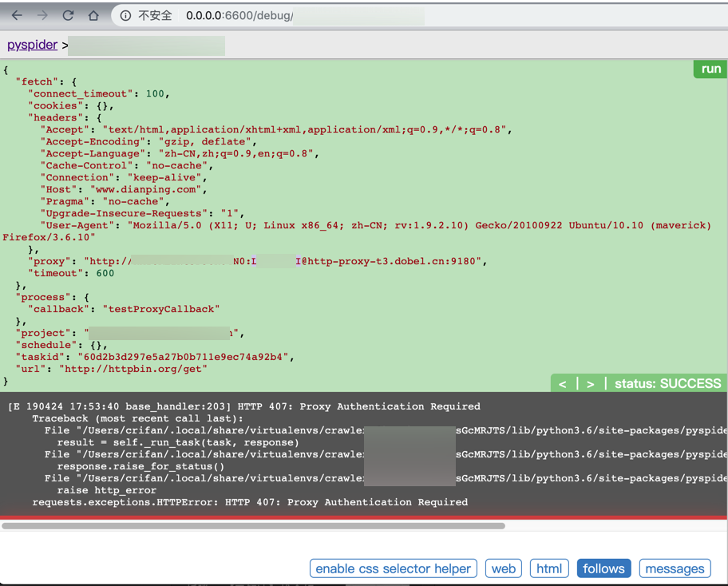Enable the css selector helper
728x586 pixels.
click(394, 568)
